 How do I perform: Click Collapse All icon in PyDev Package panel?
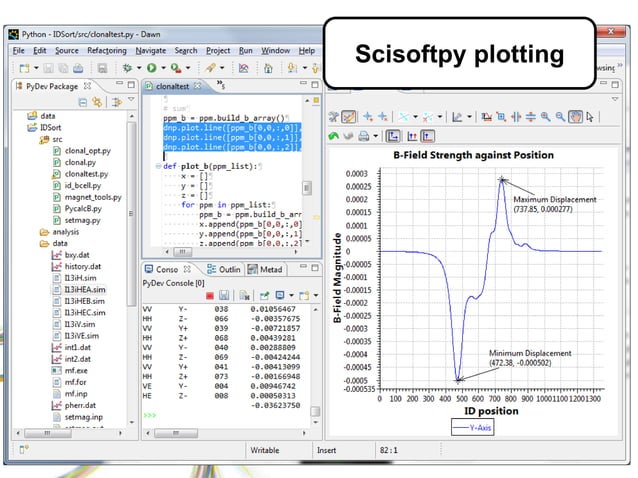click(85, 102)
